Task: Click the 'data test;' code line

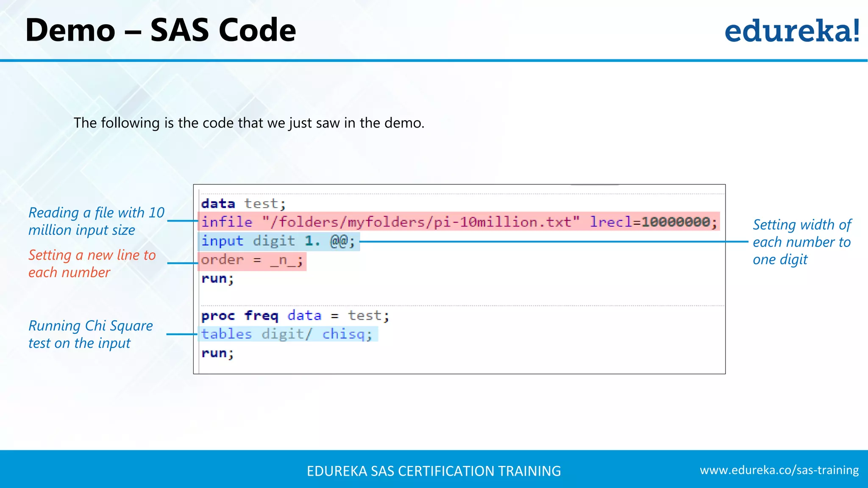Action: tap(243, 204)
